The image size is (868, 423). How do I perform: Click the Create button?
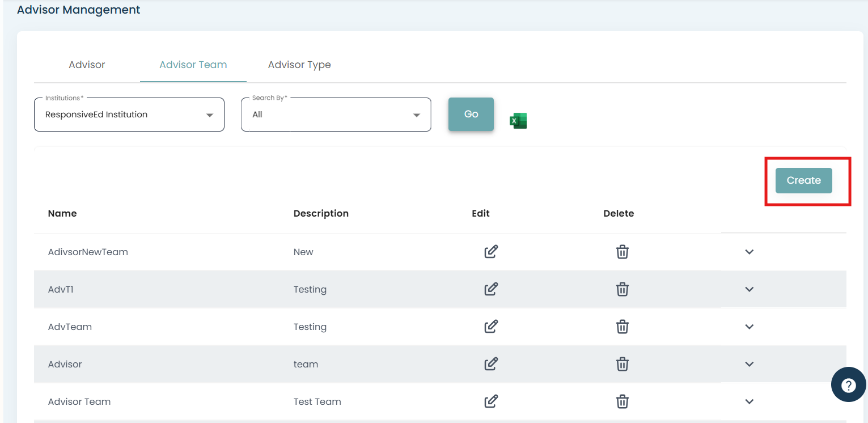coord(803,180)
